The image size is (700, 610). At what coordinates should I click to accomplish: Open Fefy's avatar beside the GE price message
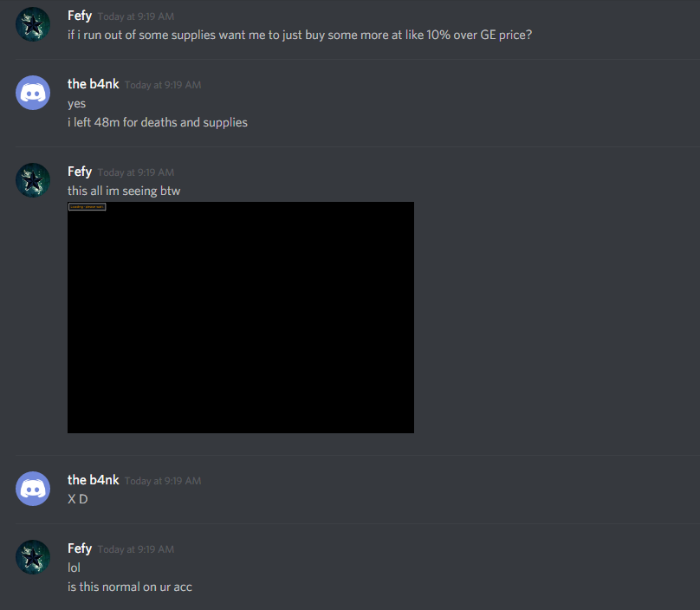(33, 24)
